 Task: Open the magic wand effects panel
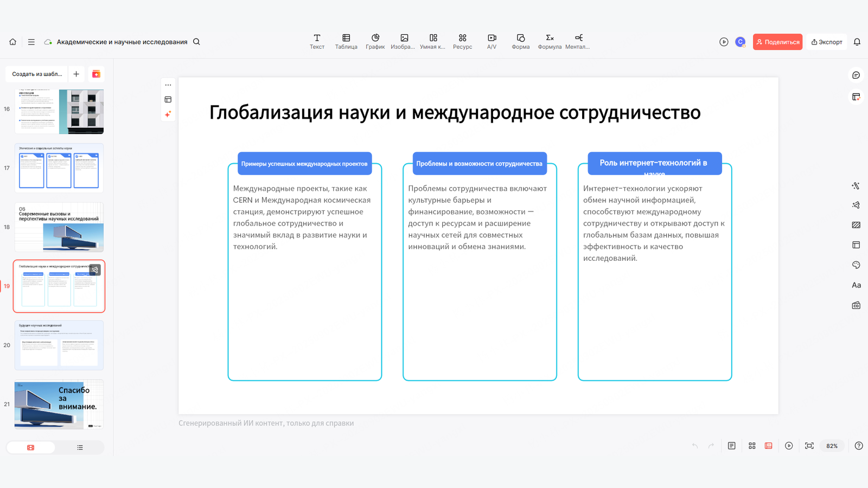pyautogui.click(x=856, y=186)
